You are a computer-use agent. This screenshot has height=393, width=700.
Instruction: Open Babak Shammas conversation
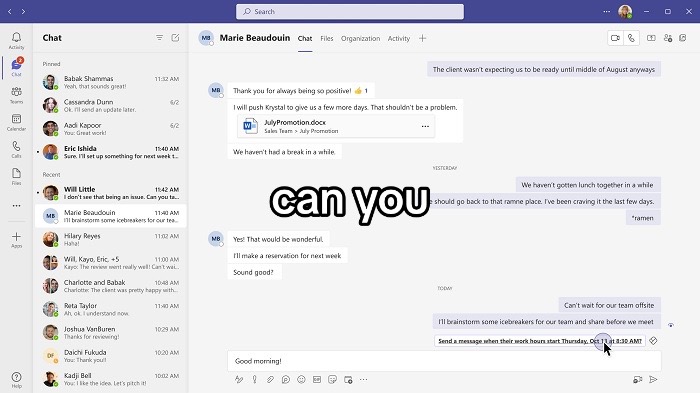(x=111, y=82)
